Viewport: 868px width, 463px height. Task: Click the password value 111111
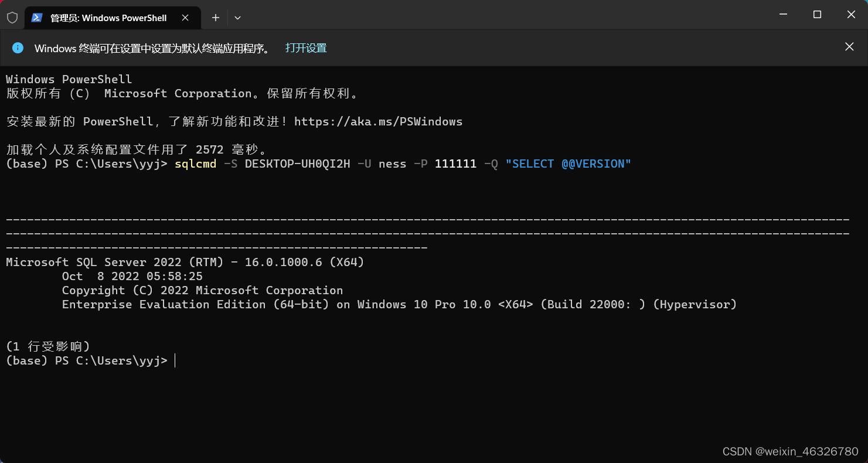pos(456,164)
